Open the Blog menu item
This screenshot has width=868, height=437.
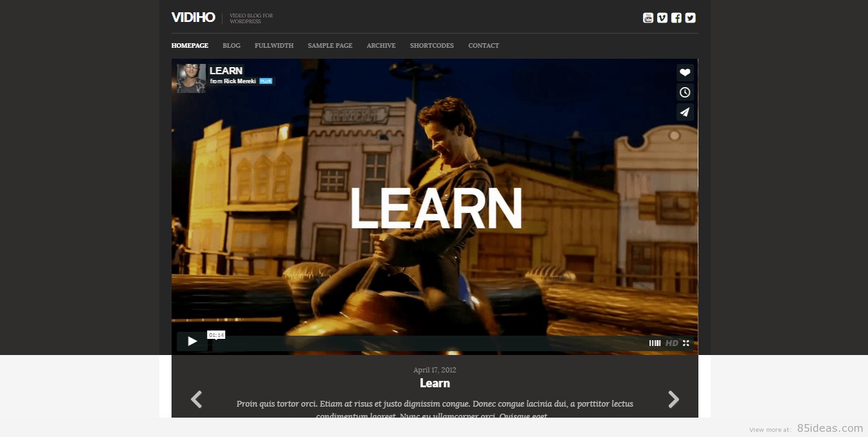(x=232, y=46)
